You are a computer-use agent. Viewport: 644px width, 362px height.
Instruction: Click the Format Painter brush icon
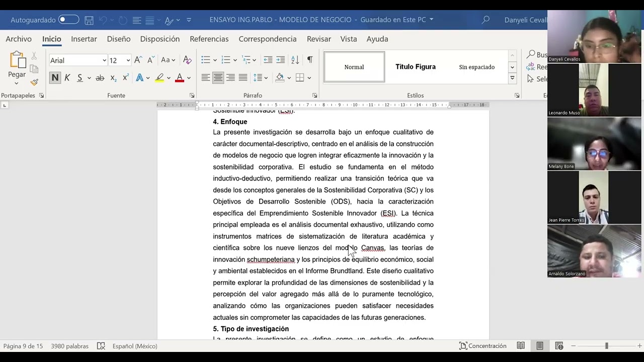(34, 81)
